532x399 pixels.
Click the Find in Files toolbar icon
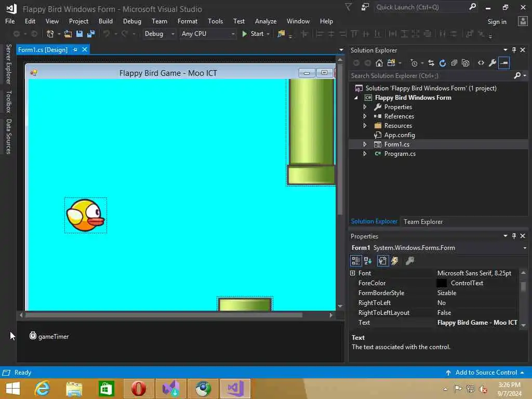(x=281, y=34)
